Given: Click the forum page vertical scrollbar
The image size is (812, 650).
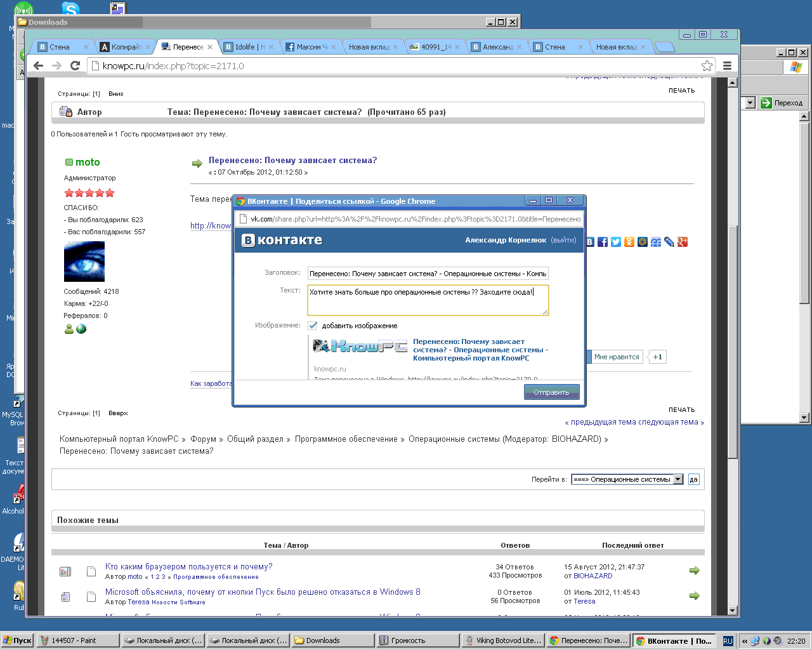Looking at the screenshot, I should click(733, 346).
